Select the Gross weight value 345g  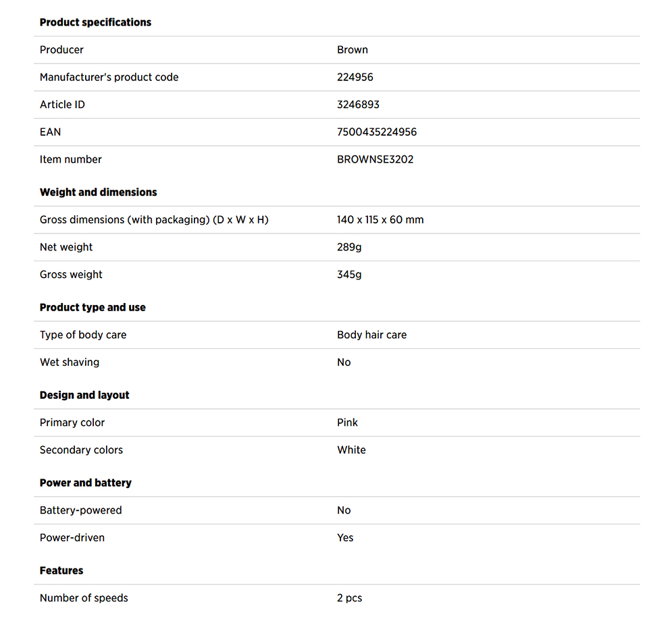(x=349, y=275)
